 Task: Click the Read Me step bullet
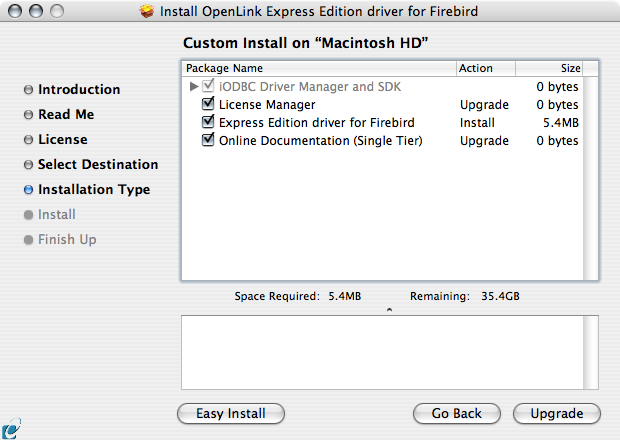(28, 115)
